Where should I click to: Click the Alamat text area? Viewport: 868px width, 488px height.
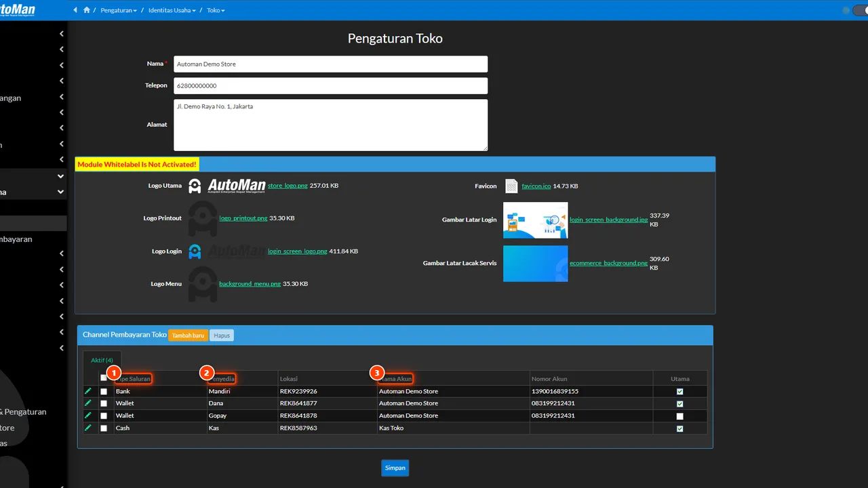330,125
